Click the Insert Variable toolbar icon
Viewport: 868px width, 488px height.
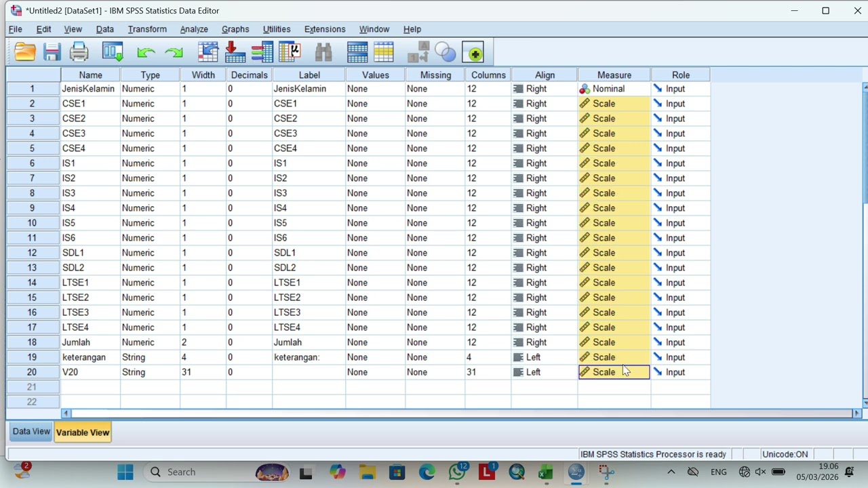[x=384, y=52]
